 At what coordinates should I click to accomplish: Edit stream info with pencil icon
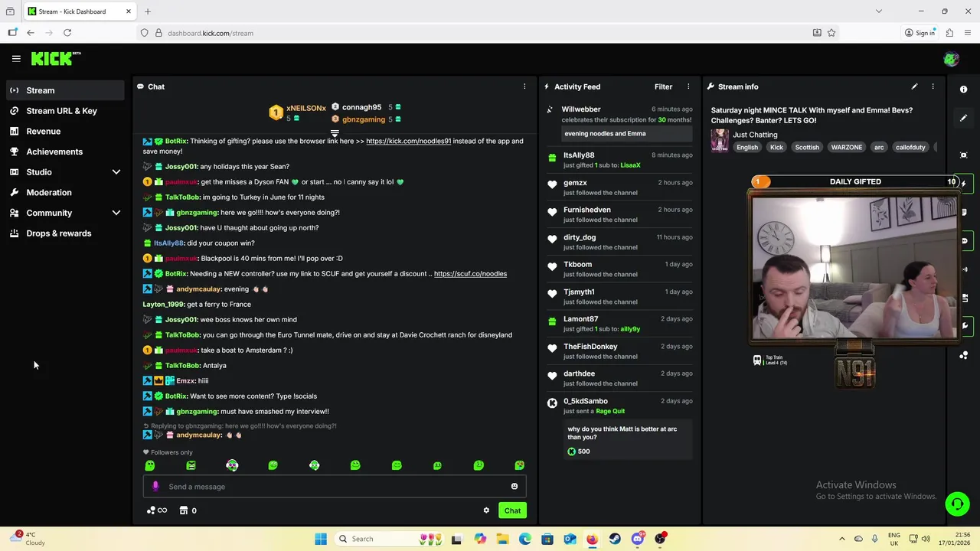pyautogui.click(x=914, y=86)
